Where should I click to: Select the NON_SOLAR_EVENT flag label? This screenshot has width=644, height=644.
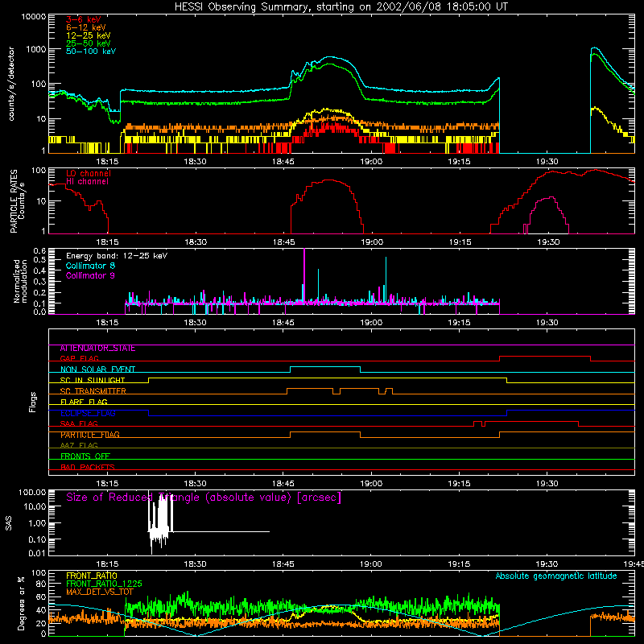click(x=97, y=369)
